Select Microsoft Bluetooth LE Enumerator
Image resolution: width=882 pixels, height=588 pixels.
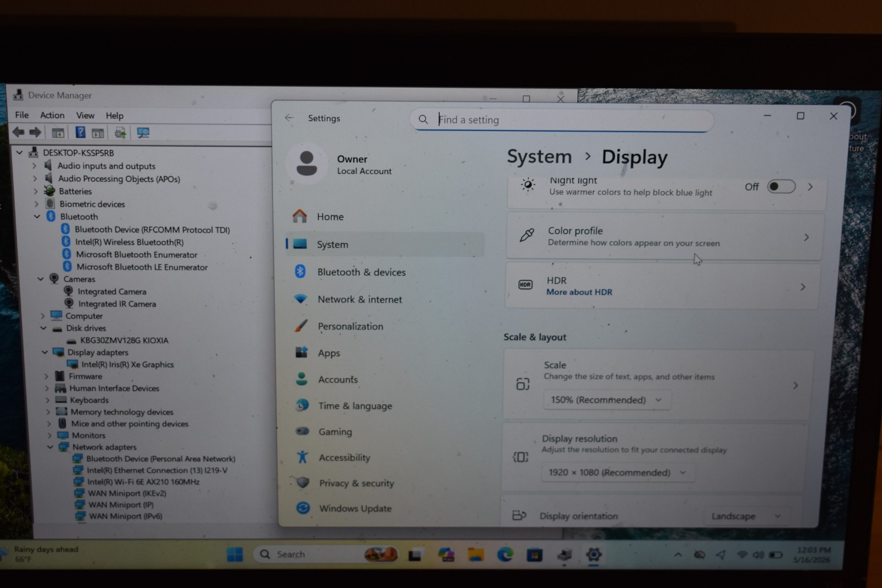pos(142,267)
